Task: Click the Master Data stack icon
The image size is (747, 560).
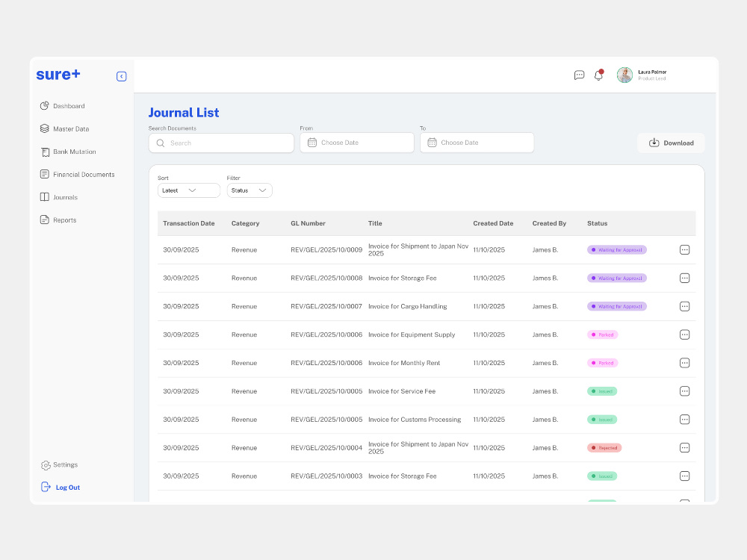Action: (44, 128)
